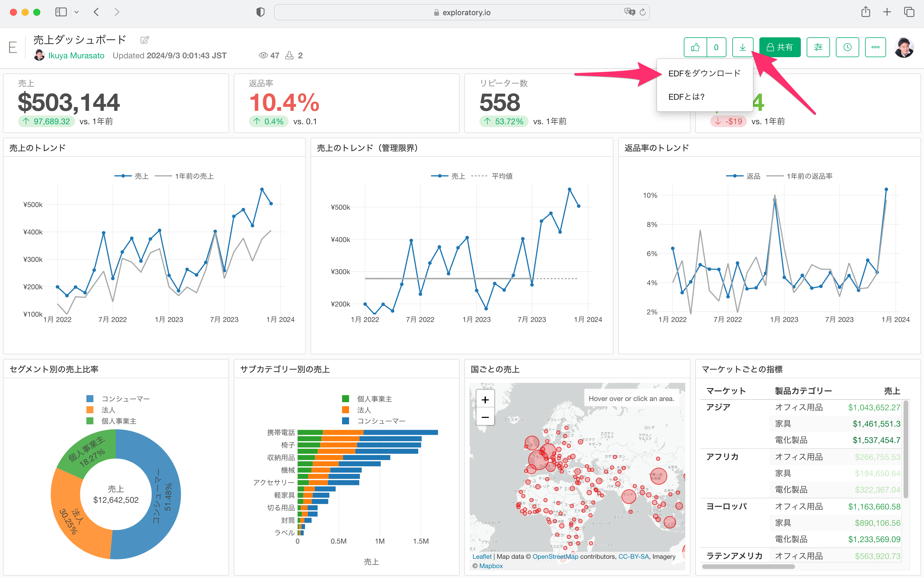Click the exploratory.io address bar

462,13
